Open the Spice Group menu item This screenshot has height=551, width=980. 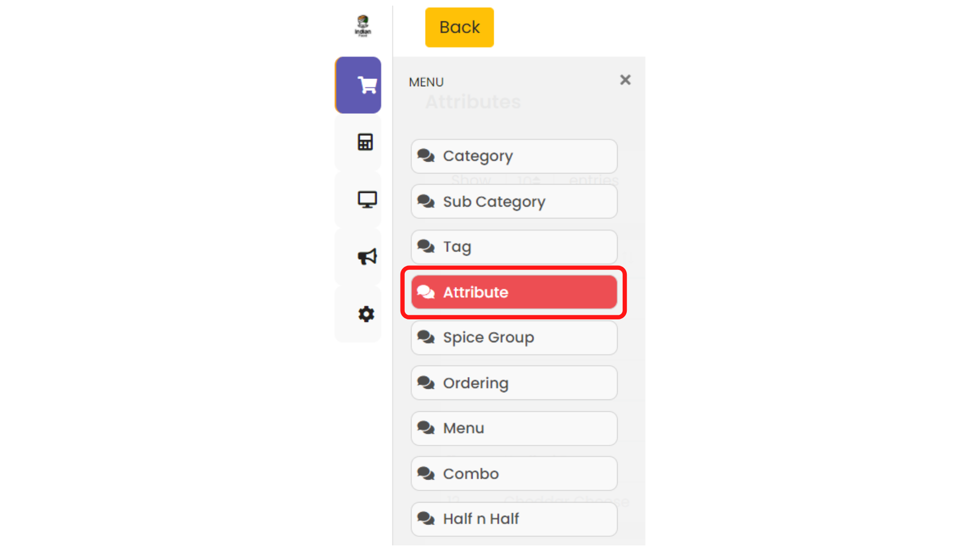[514, 338]
